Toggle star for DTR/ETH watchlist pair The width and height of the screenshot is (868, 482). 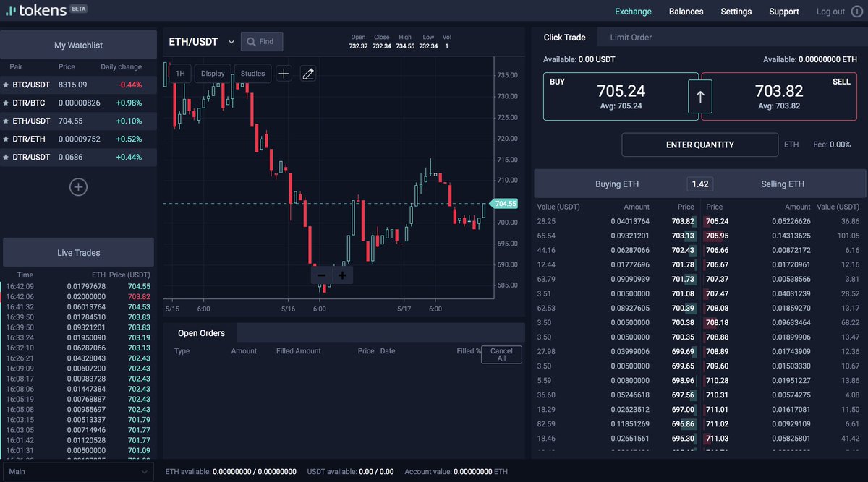click(x=6, y=139)
